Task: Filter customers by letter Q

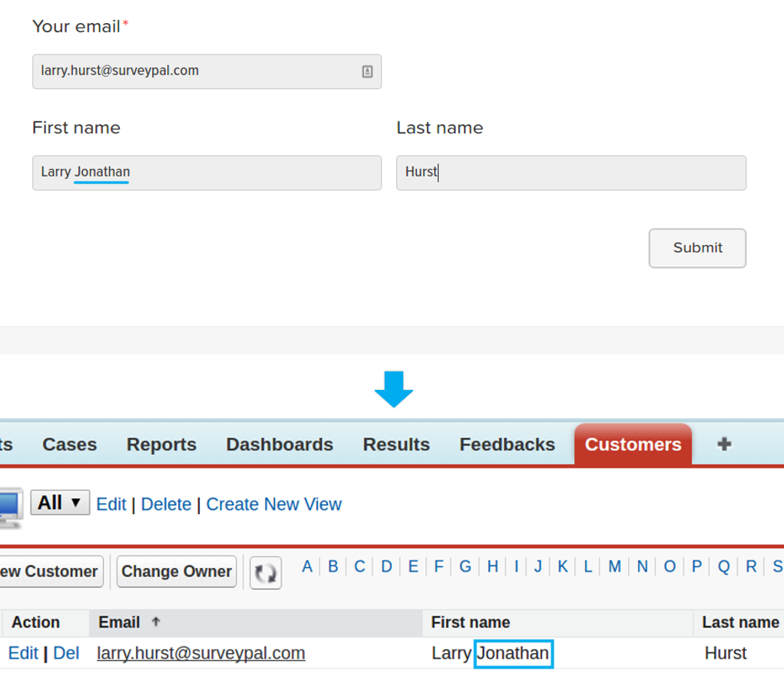Action: tap(723, 566)
